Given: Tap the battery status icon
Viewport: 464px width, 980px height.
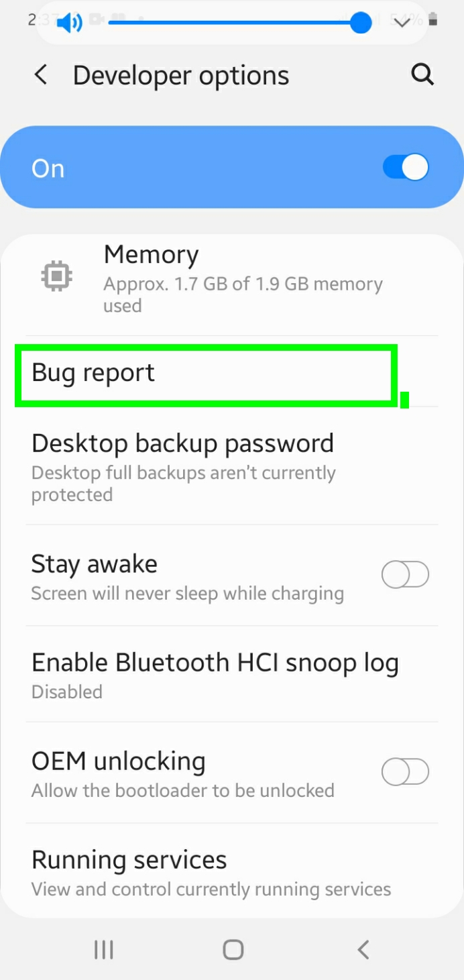Looking at the screenshot, I should 433,20.
